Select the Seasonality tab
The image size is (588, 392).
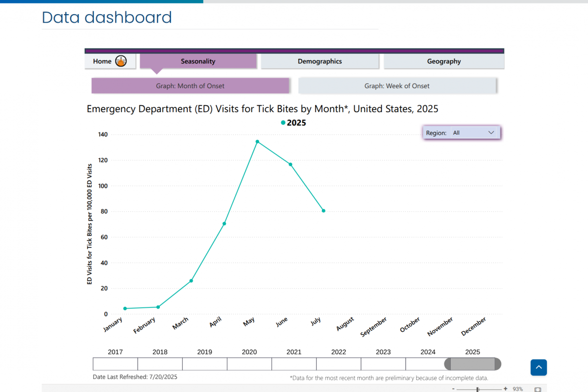pos(198,61)
